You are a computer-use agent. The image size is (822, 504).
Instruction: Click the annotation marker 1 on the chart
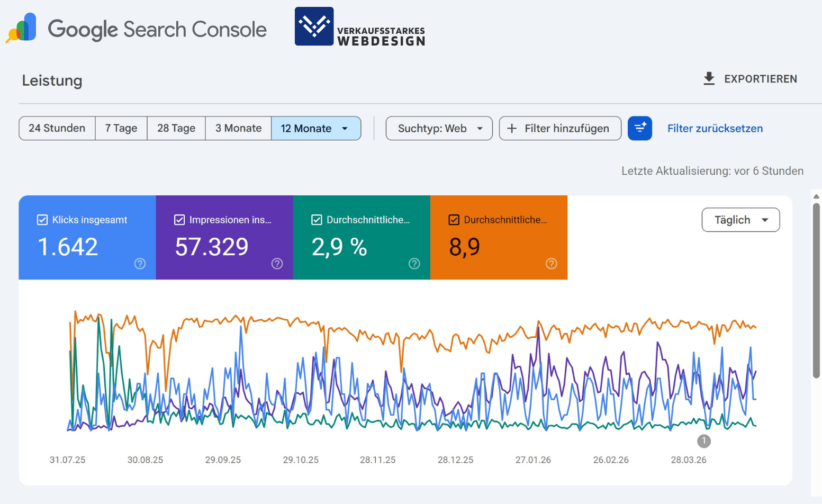point(703,441)
